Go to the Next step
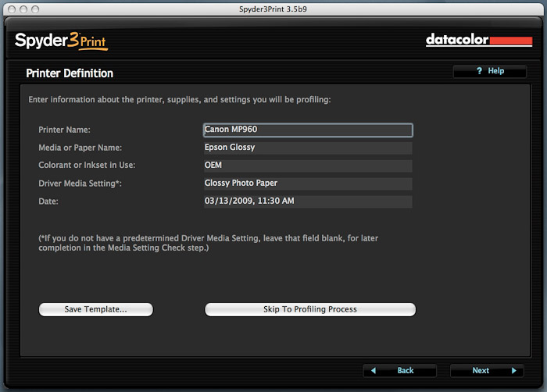 point(485,371)
